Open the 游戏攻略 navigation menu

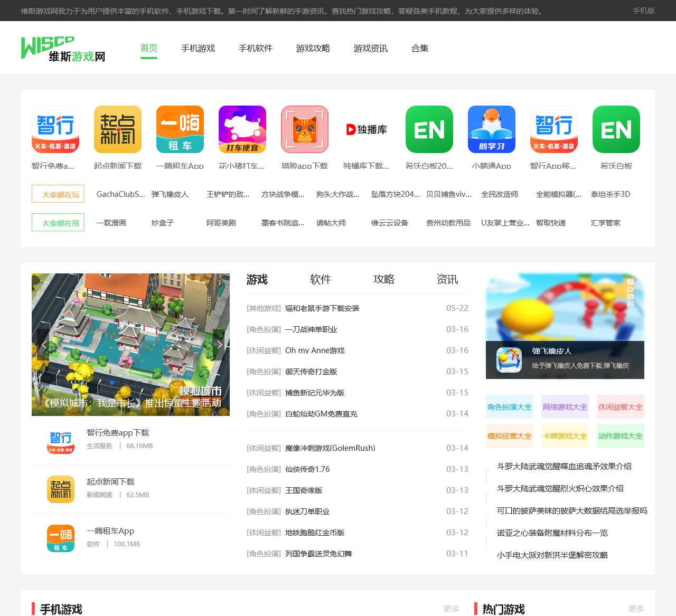coord(313,48)
